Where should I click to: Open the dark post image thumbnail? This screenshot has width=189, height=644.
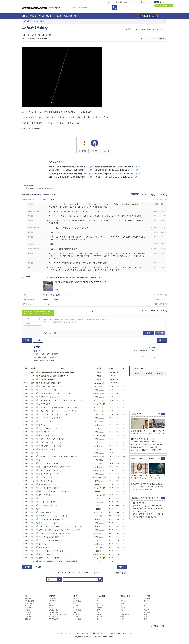(62, 77)
